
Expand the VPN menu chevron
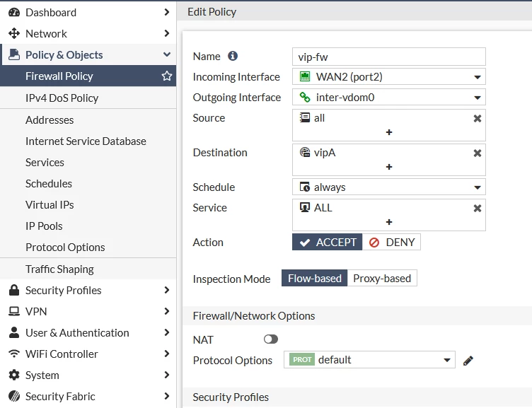point(166,311)
